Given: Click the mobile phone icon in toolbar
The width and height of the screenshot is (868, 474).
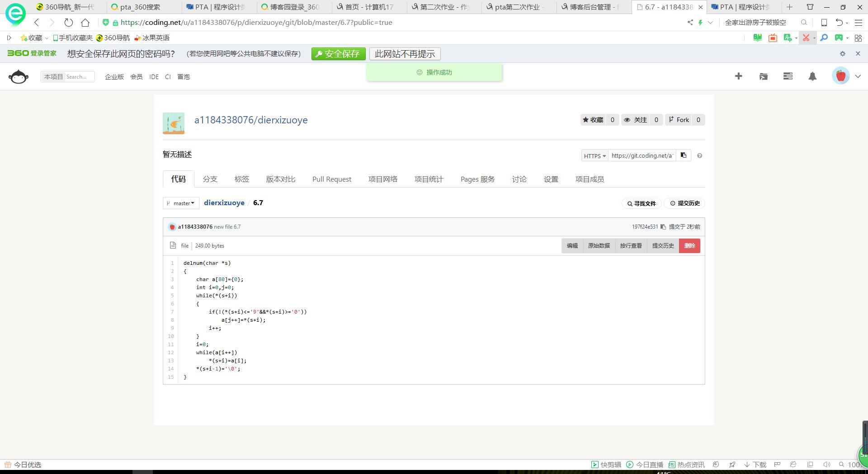Looking at the screenshot, I should tap(824, 23).
